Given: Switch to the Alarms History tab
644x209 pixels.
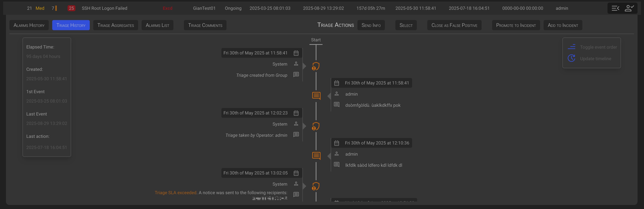Looking at the screenshot, I should point(29,25).
